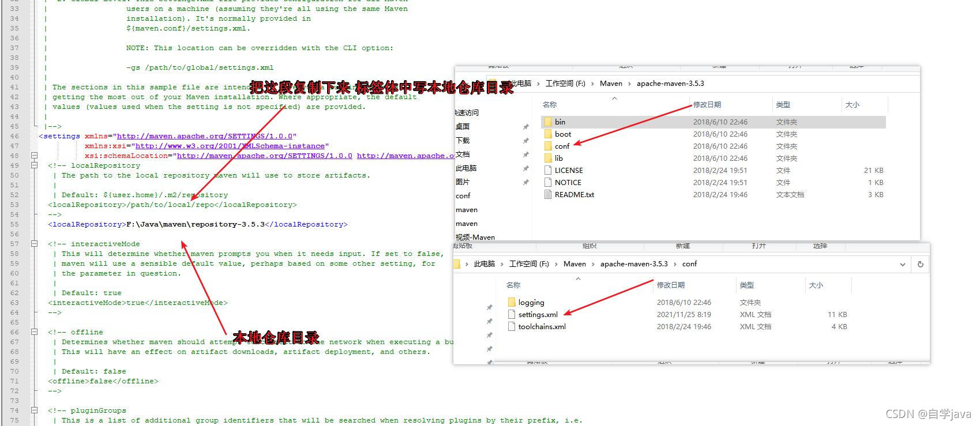Select 工作空间 (F:) breadcrumb in apache-maven-3.5.3 window
Viewport: 980px width, 426px height.
pos(565,84)
